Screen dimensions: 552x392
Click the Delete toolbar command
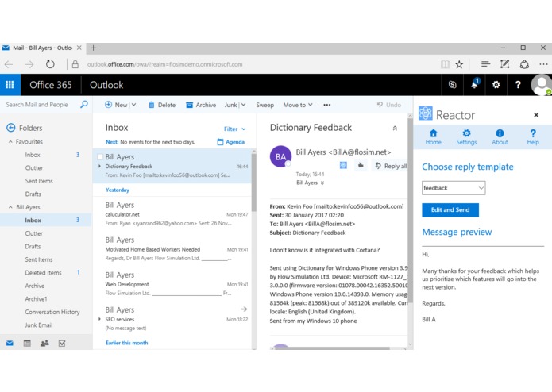162,105
